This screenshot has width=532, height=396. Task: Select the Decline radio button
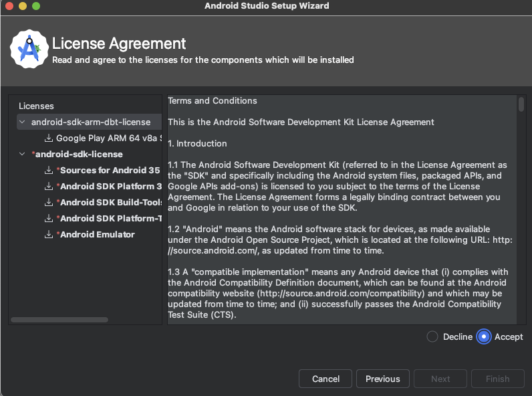point(432,336)
